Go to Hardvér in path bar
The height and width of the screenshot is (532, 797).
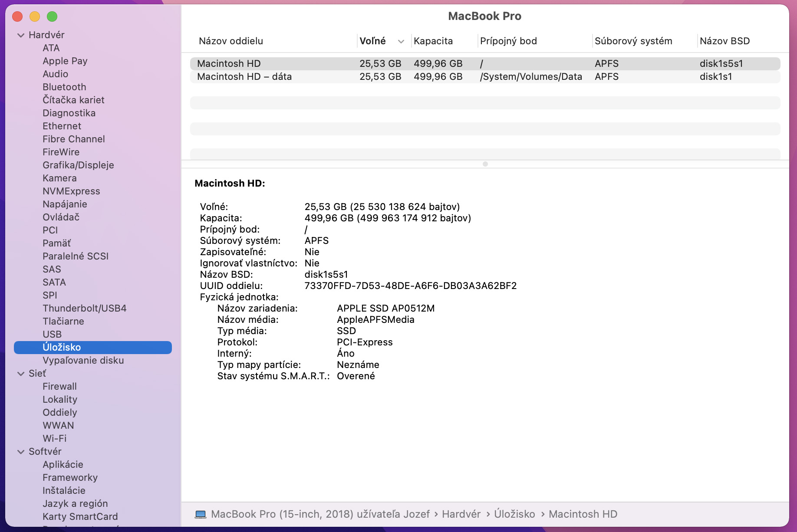(461, 514)
